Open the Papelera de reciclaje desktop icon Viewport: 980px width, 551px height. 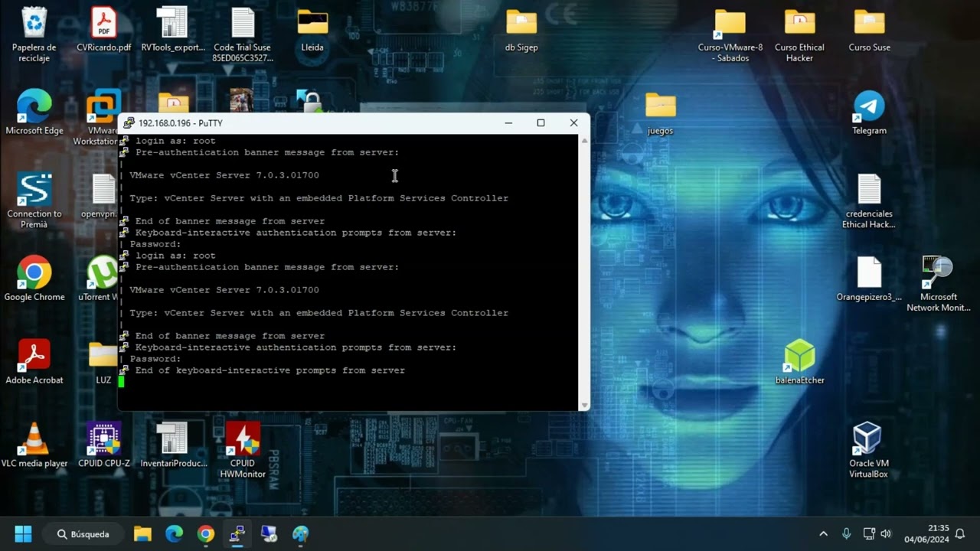(34, 34)
